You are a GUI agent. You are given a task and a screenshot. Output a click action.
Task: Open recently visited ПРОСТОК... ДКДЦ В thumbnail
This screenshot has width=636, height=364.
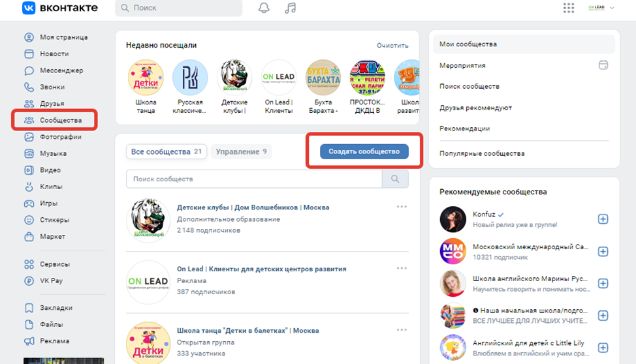[368, 78]
